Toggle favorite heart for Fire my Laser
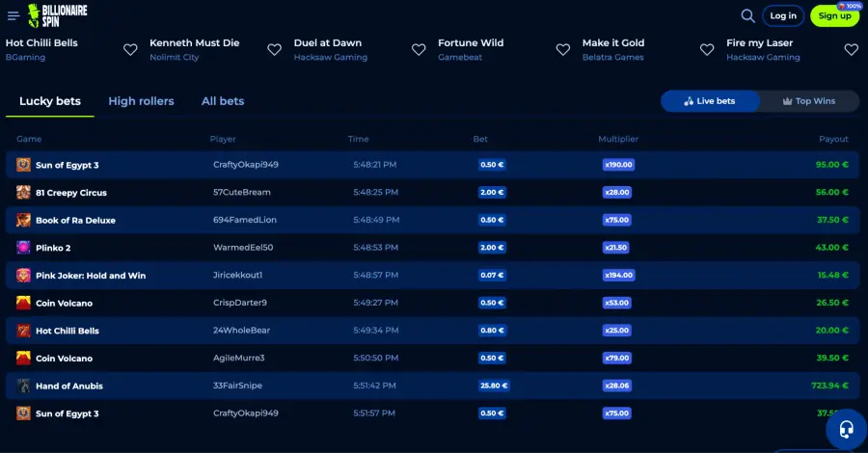This screenshot has height=453, width=868. (x=851, y=50)
